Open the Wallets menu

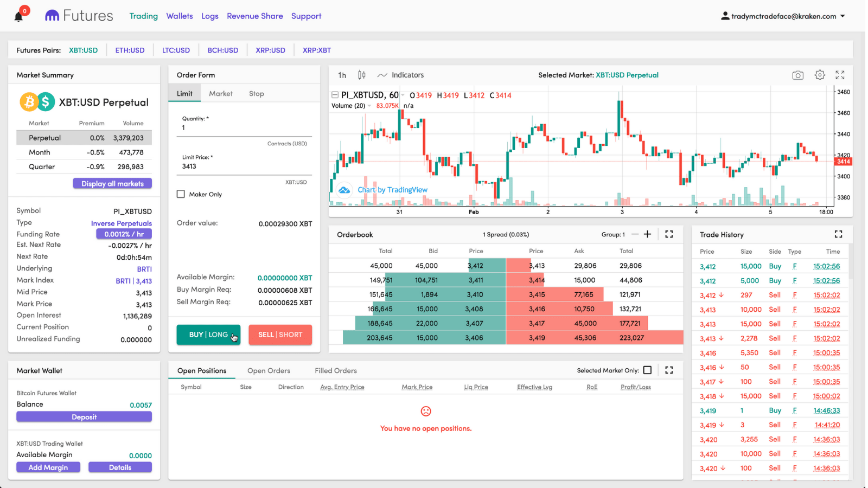click(x=180, y=16)
